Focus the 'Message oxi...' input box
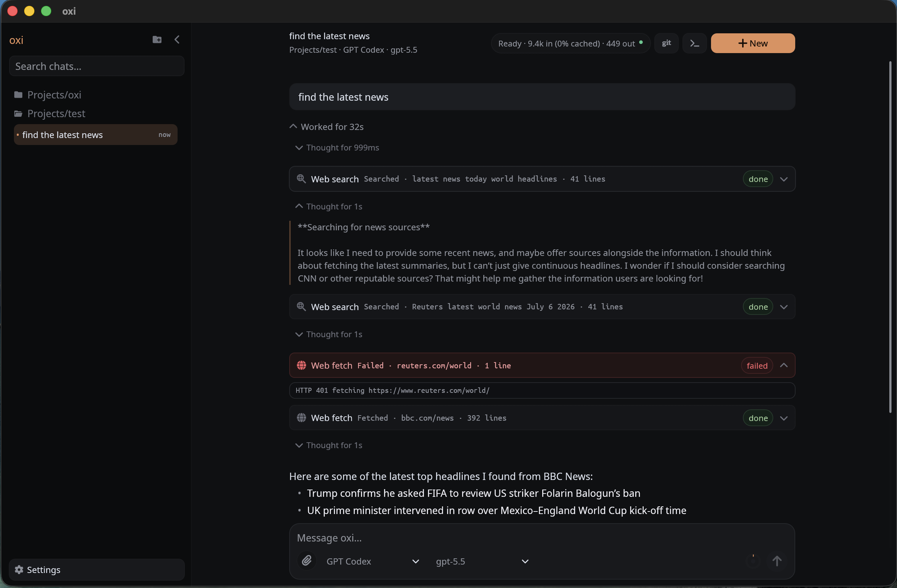Screen dimensions: 897x588 click(541, 537)
